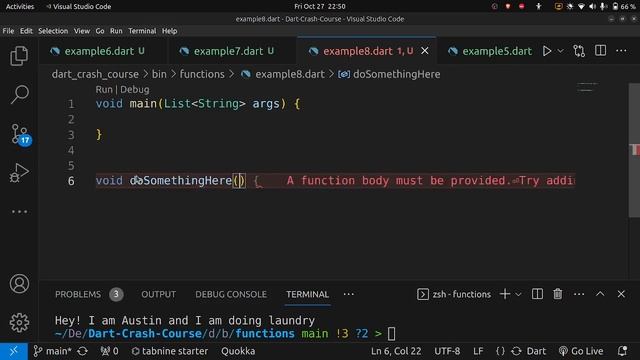Click the Debug code lens above main
Screen dimensions: 640x360
coord(135,89)
